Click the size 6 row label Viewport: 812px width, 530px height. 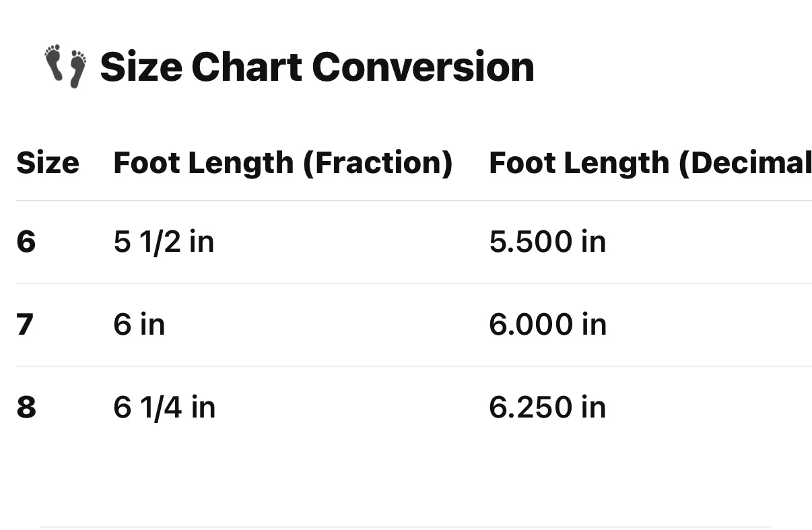[26, 242]
